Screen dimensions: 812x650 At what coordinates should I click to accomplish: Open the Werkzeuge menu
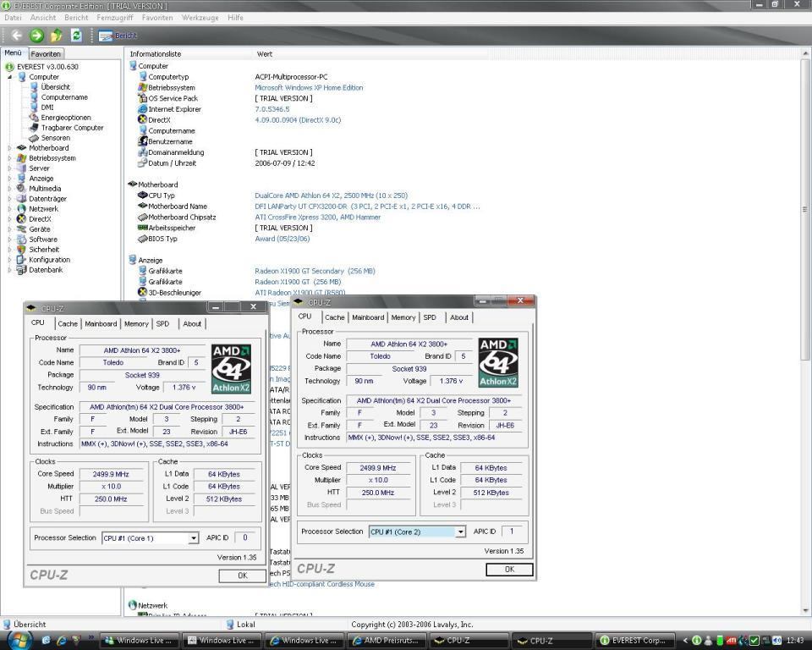200,18
